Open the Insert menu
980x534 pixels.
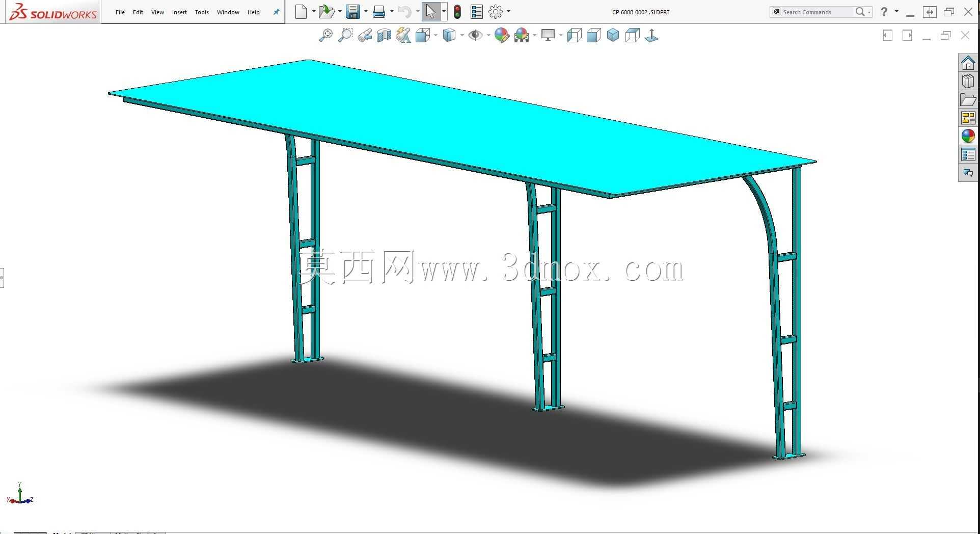tap(179, 12)
